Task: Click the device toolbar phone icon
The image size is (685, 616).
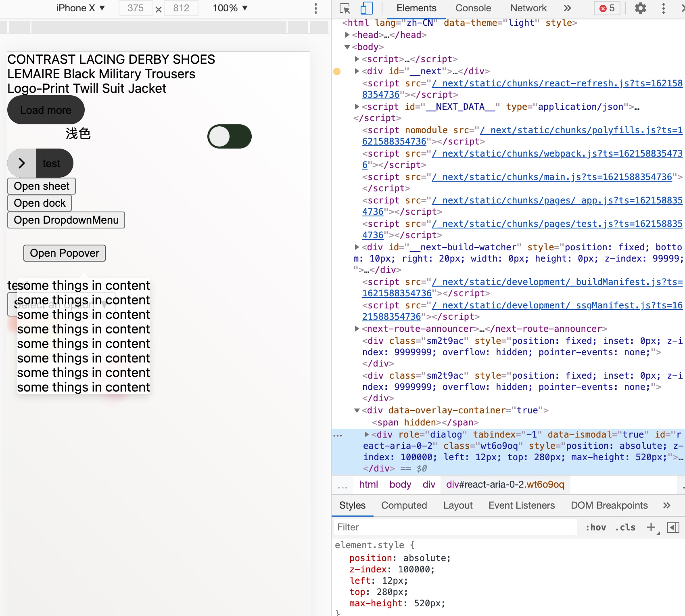Action: tap(366, 8)
